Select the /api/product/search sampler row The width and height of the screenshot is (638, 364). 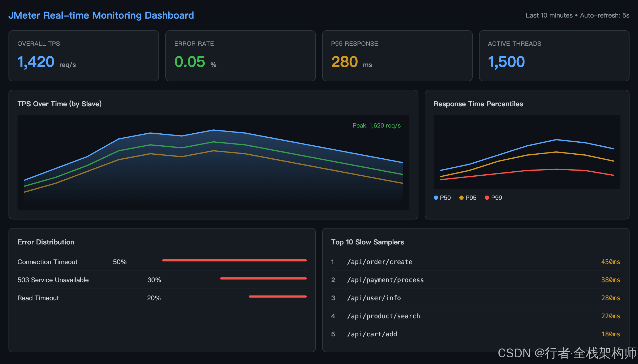(476, 316)
